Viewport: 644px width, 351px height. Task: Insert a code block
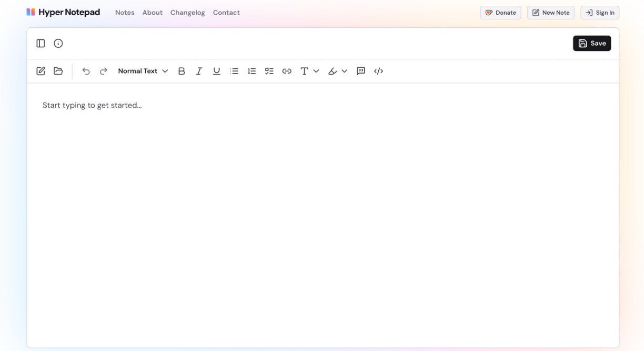click(378, 70)
